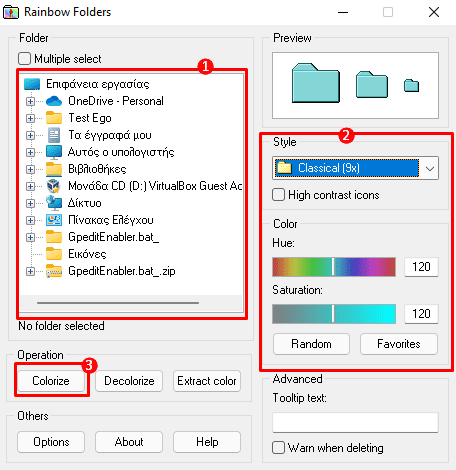Viewport: 456px width, 470px height.
Task: Expand the GpeditEnabler.bat_ folder node
Action: 30,237
